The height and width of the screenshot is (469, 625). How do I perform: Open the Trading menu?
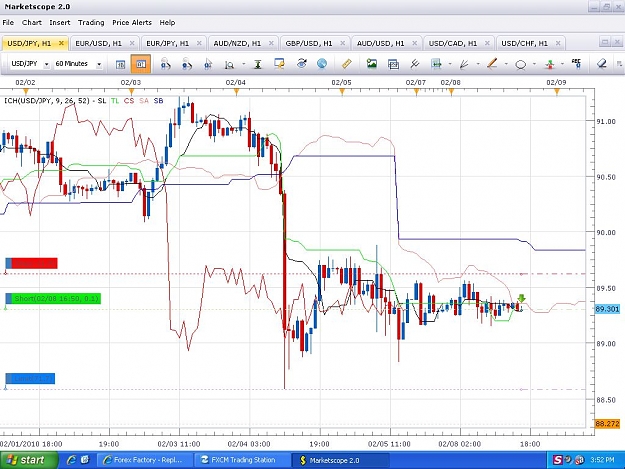click(91, 23)
